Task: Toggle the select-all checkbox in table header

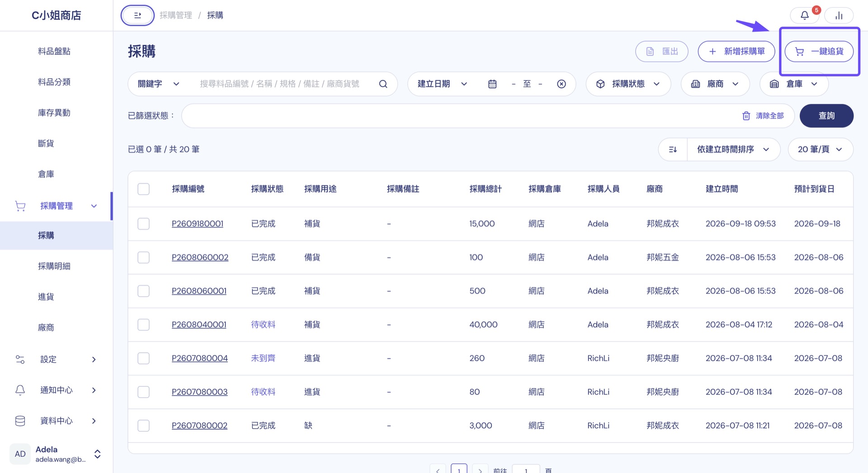Action: (143, 189)
